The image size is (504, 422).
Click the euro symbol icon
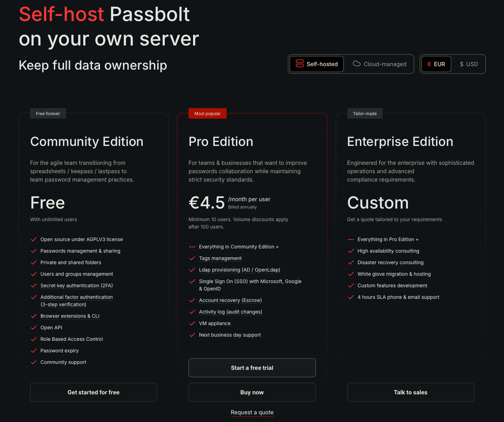tap(429, 64)
